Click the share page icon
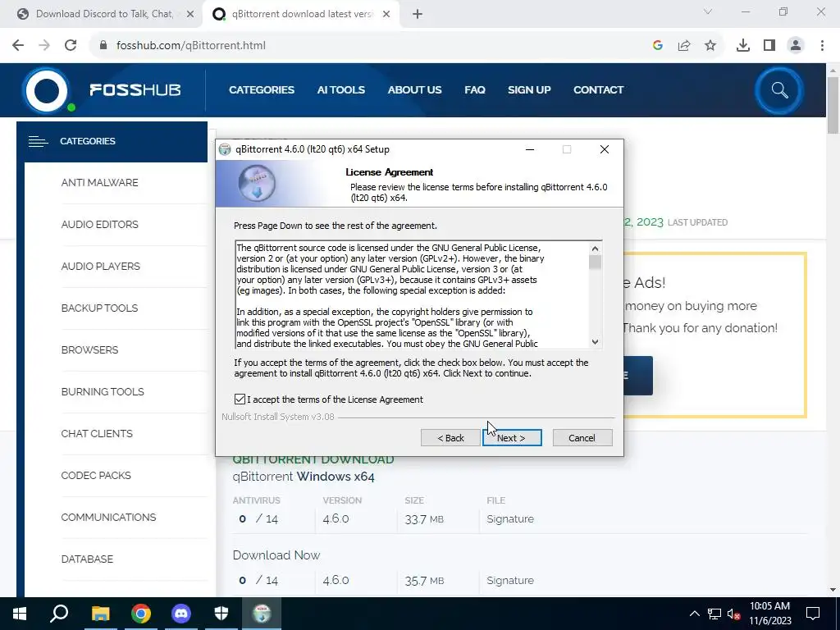The height and width of the screenshot is (630, 840). (684, 46)
